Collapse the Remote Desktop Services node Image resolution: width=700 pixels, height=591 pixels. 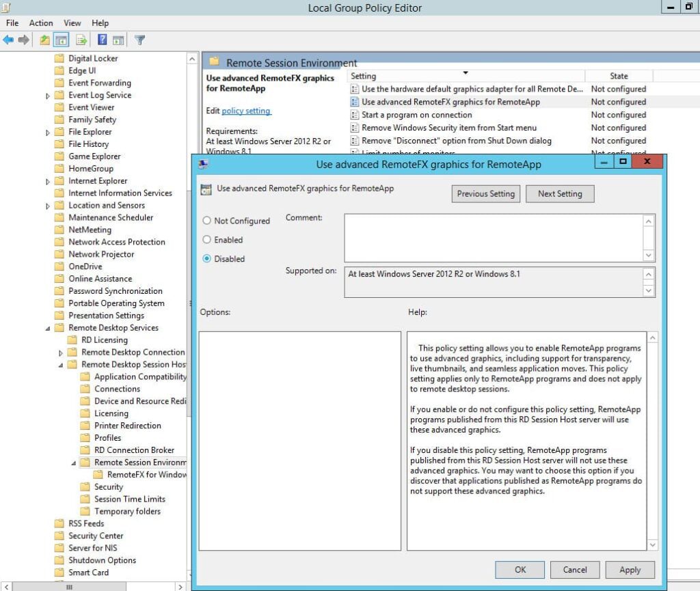pyautogui.click(x=48, y=328)
